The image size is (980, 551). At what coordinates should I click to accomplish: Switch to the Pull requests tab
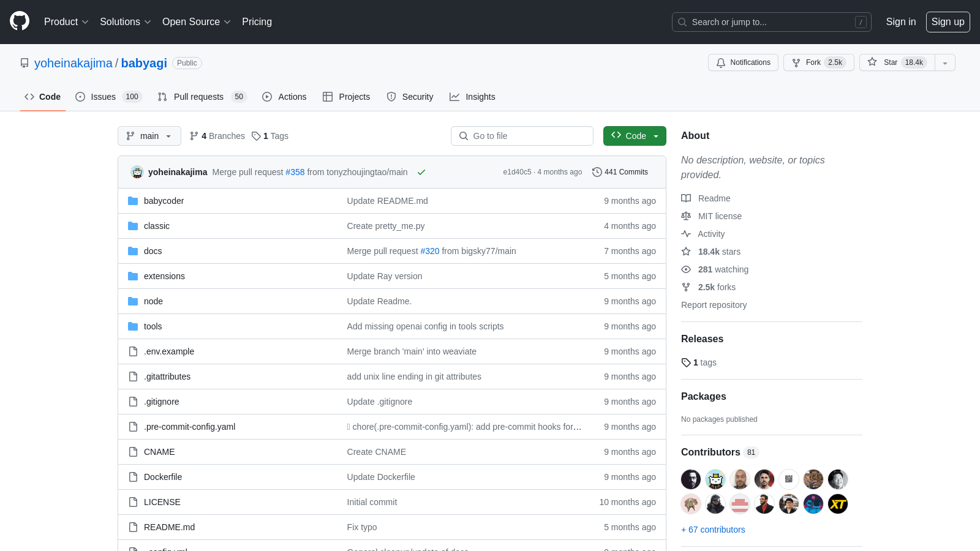coord(202,97)
